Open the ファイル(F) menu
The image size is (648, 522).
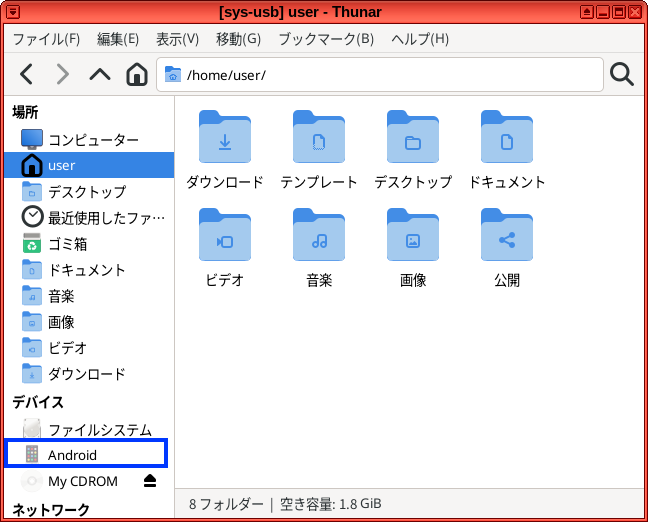click(46, 39)
